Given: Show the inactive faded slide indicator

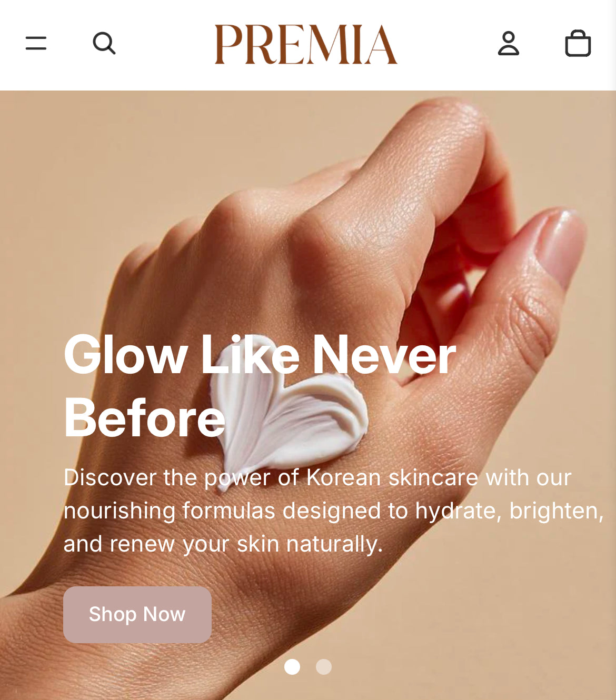Looking at the screenshot, I should (x=324, y=667).
